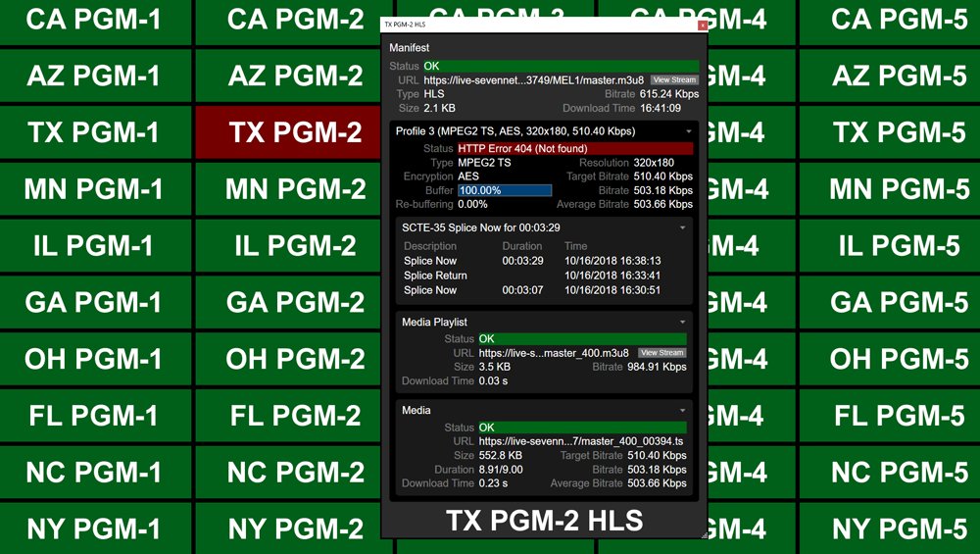Screen dimensions: 980x554
Task: Open the MN PGM-5 tile
Action: coord(890,189)
